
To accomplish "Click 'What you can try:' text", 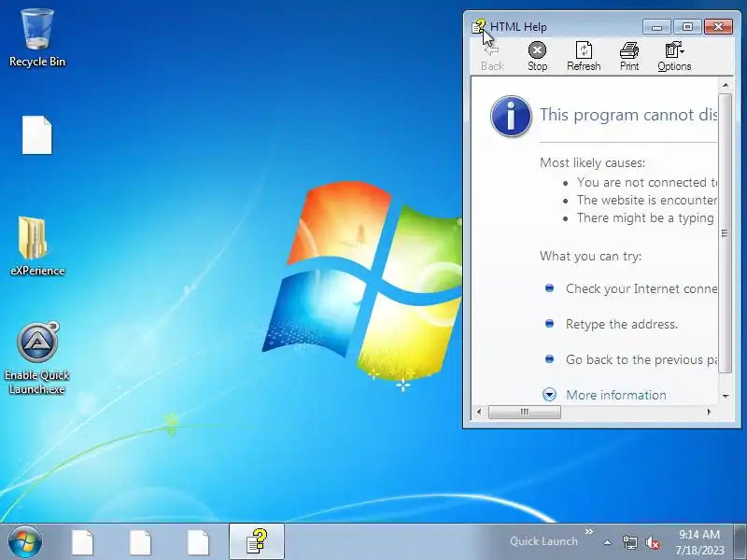I will pos(590,256).
